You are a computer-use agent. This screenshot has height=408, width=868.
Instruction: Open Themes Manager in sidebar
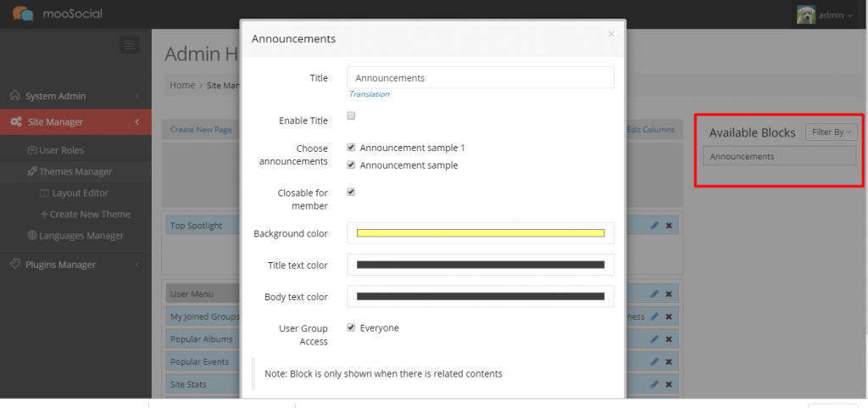(x=75, y=171)
